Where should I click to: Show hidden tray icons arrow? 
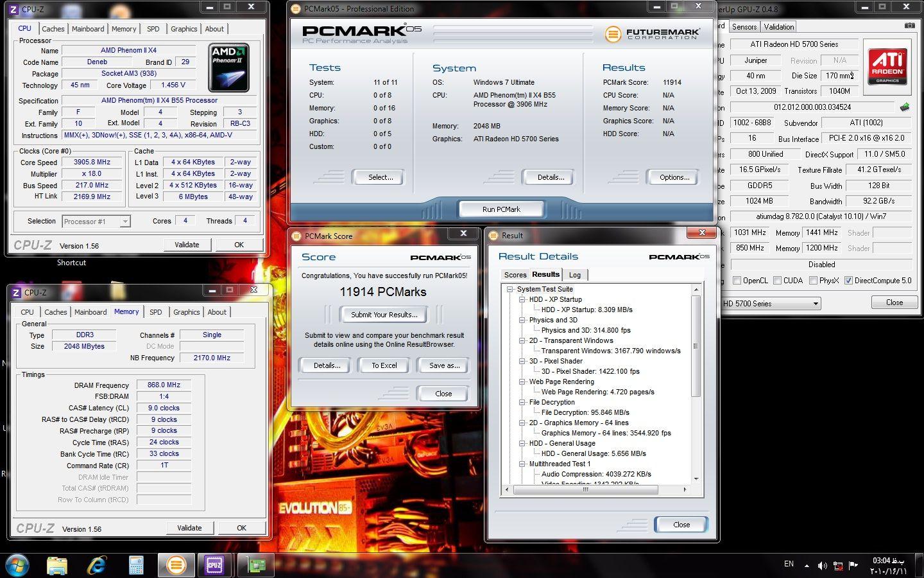[807, 566]
